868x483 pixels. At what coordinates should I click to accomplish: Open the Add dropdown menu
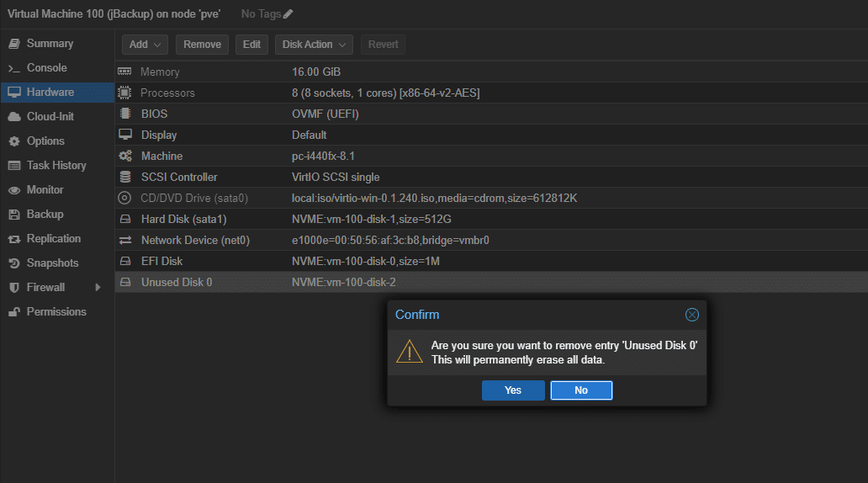click(x=145, y=45)
